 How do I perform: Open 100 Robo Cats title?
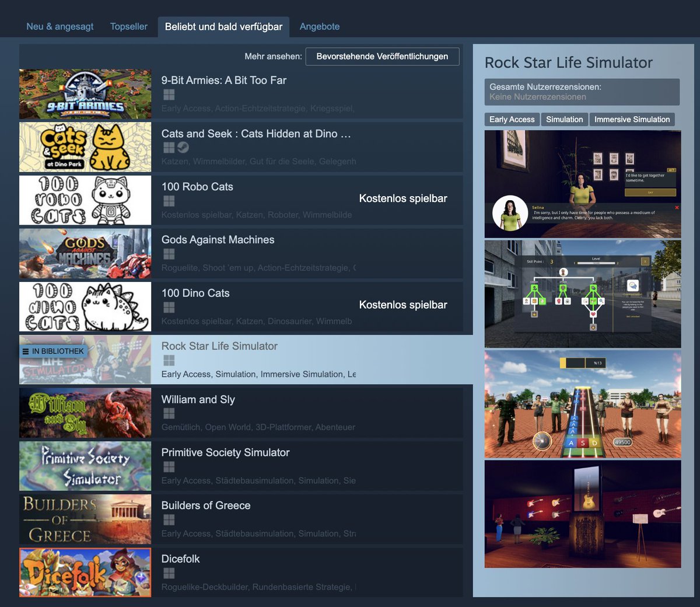[197, 187]
